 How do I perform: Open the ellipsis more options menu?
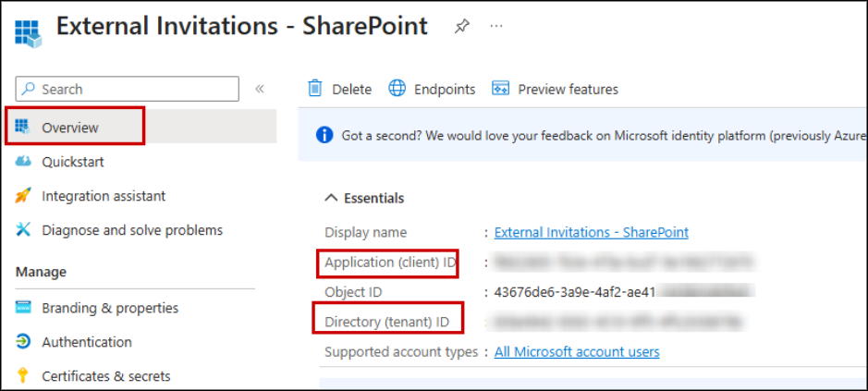[496, 27]
